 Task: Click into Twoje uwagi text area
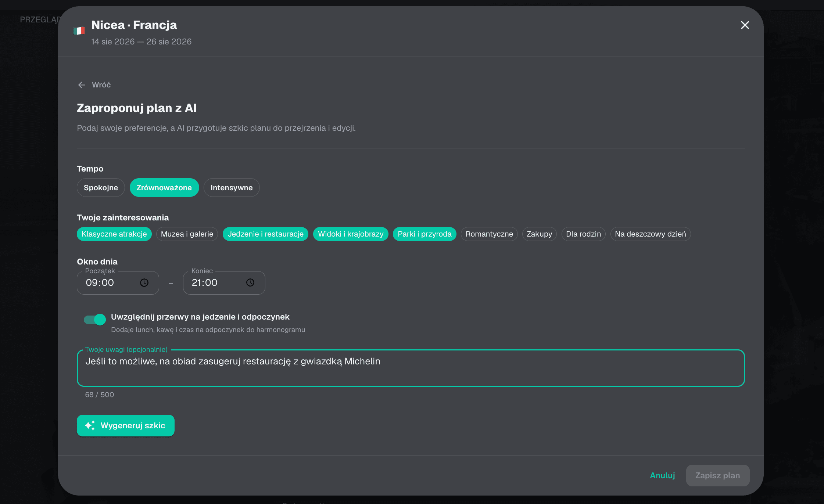coord(411,368)
